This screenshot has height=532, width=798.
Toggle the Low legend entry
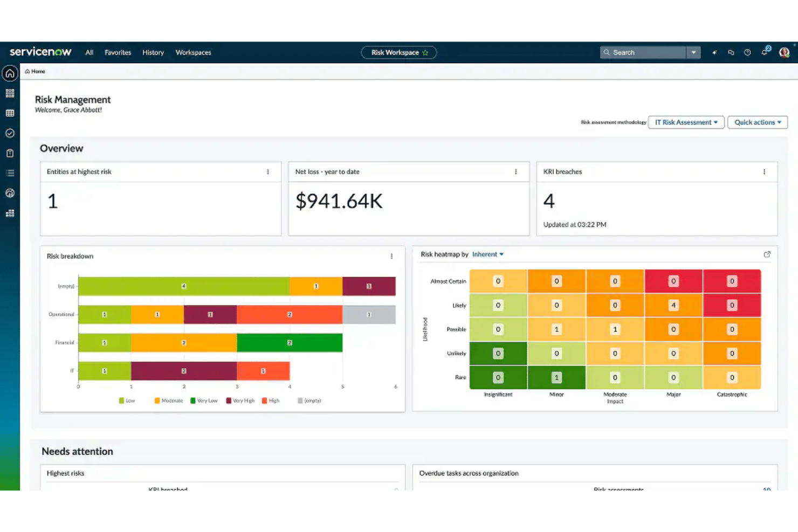[127, 401]
